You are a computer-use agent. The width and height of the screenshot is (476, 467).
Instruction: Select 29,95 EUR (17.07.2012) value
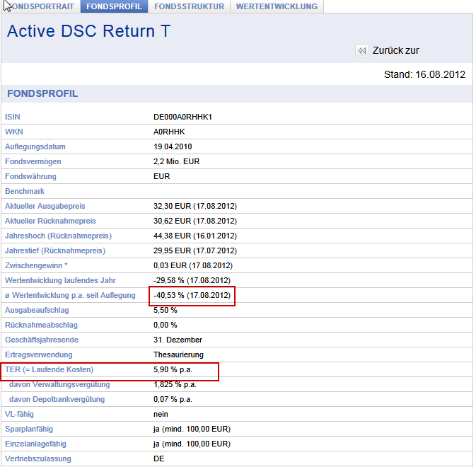pyautogui.click(x=195, y=250)
